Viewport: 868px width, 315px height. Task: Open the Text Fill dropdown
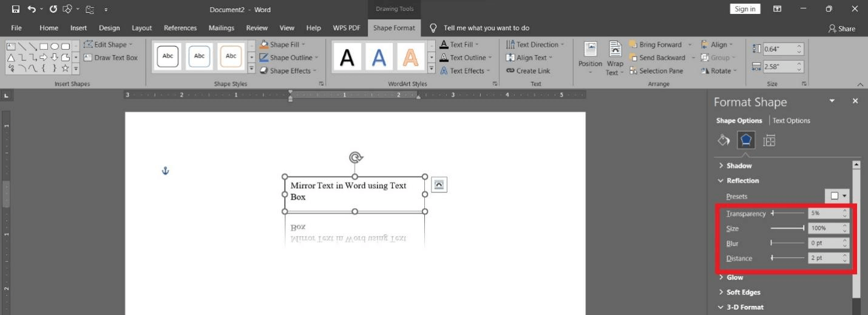[x=459, y=44]
